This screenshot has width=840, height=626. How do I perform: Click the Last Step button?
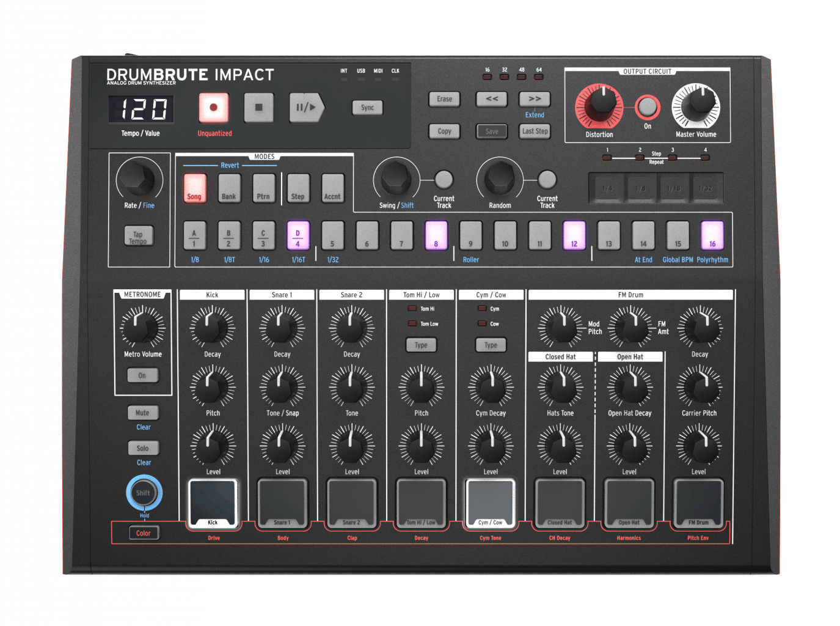pos(535,131)
